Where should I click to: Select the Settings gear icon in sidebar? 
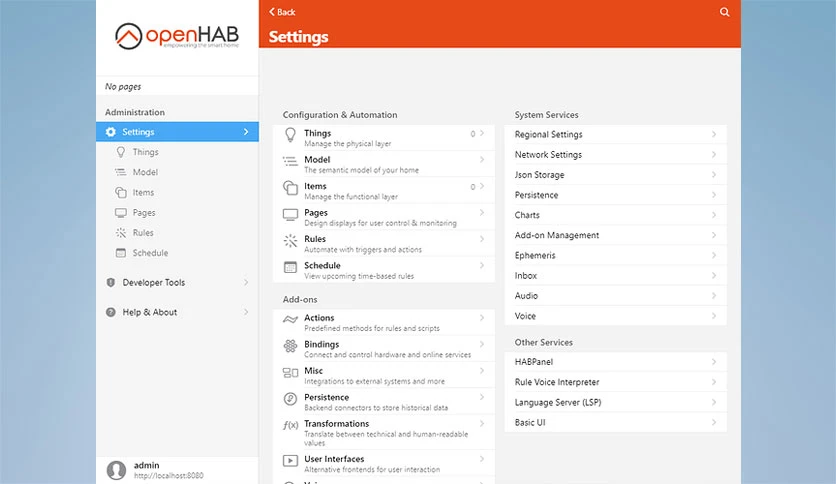pos(110,132)
